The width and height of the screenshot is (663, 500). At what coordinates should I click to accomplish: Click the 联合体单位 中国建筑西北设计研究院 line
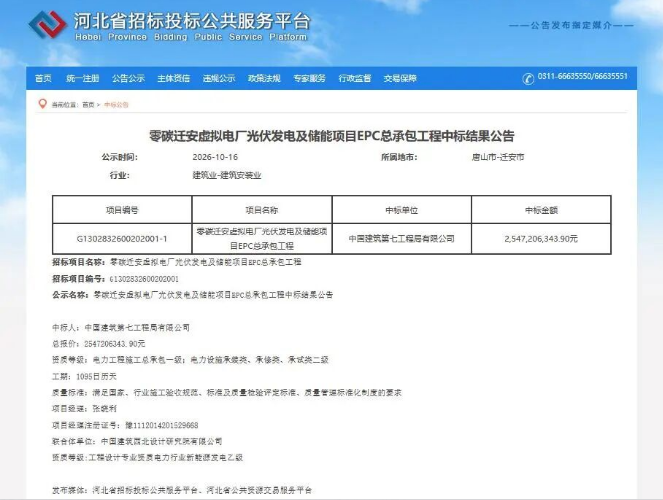point(137,441)
